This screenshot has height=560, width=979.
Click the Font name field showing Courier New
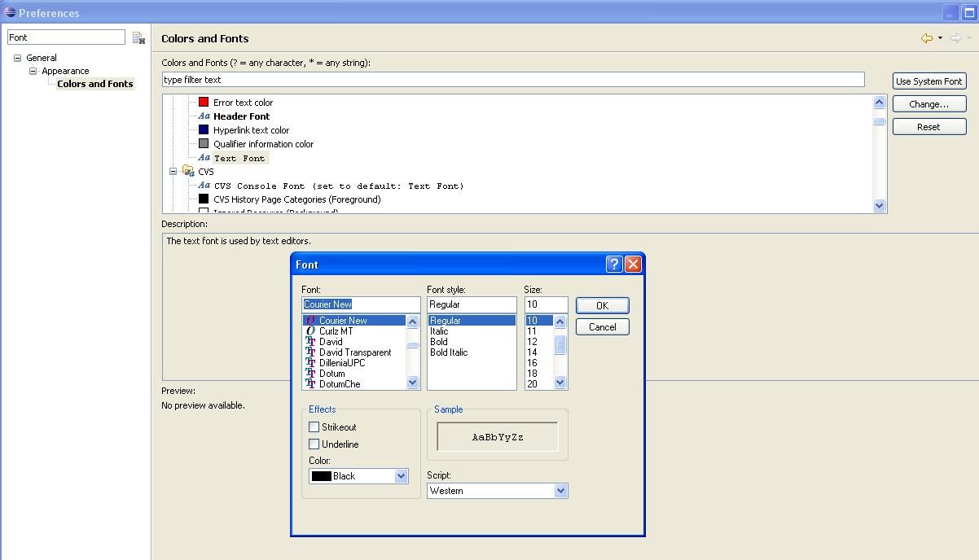tap(361, 304)
